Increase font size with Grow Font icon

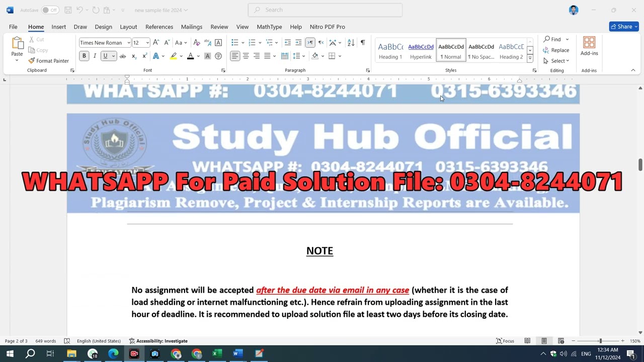coord(156,43)
